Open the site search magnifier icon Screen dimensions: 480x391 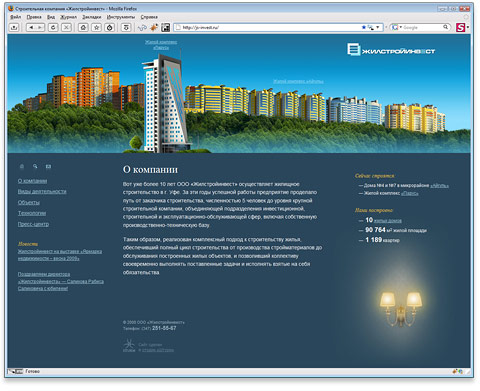click(35, 166)
